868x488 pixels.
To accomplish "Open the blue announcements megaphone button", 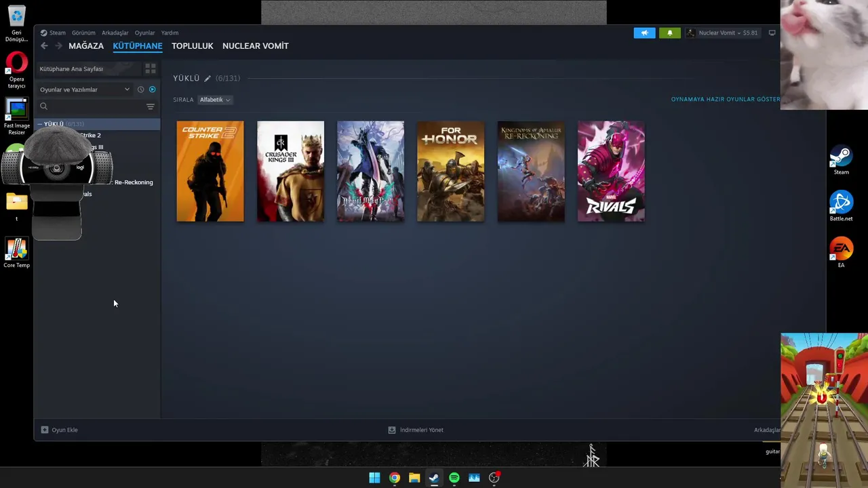I will [644, 33].
